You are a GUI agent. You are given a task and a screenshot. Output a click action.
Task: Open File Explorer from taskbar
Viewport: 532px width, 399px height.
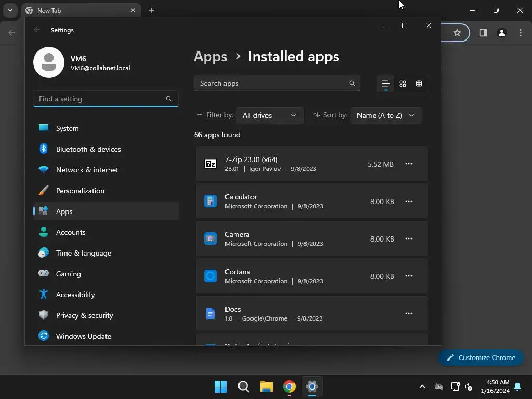tap(267, 387)
